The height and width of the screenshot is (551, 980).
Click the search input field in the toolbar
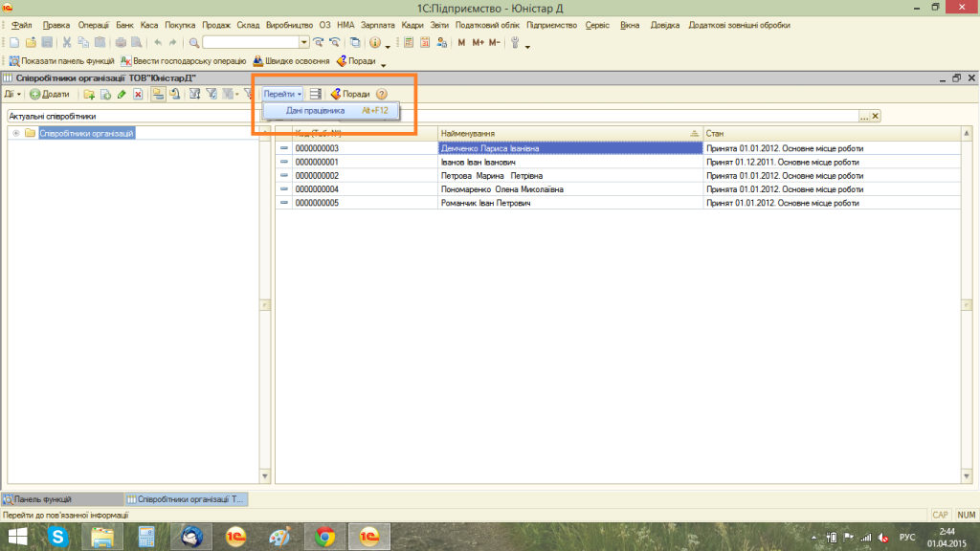click(x=251, y=42)
